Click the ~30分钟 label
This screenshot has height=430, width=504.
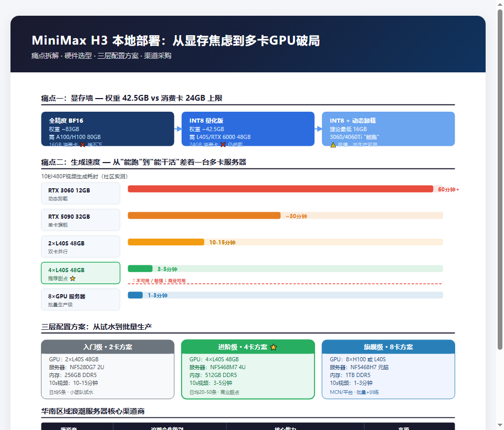click(296, 216)
